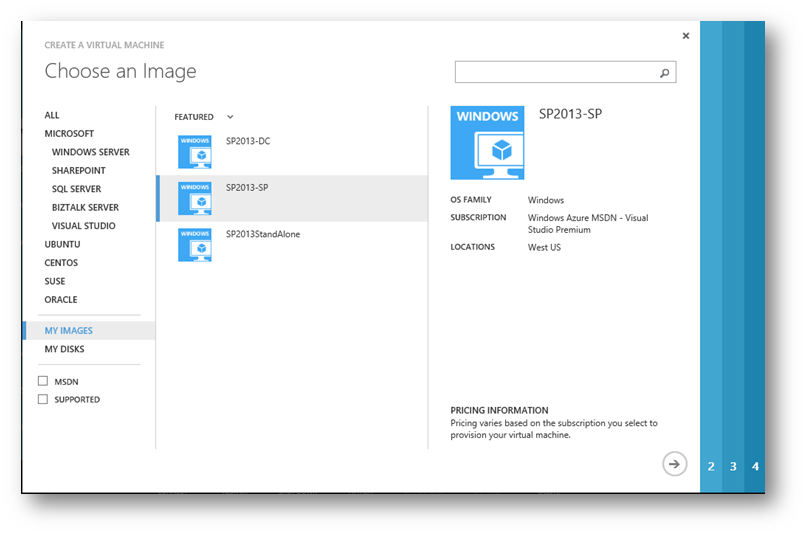Go to next step with arrow button
Image resolution: width=807 pixels, height=536 pixels.
674,464
